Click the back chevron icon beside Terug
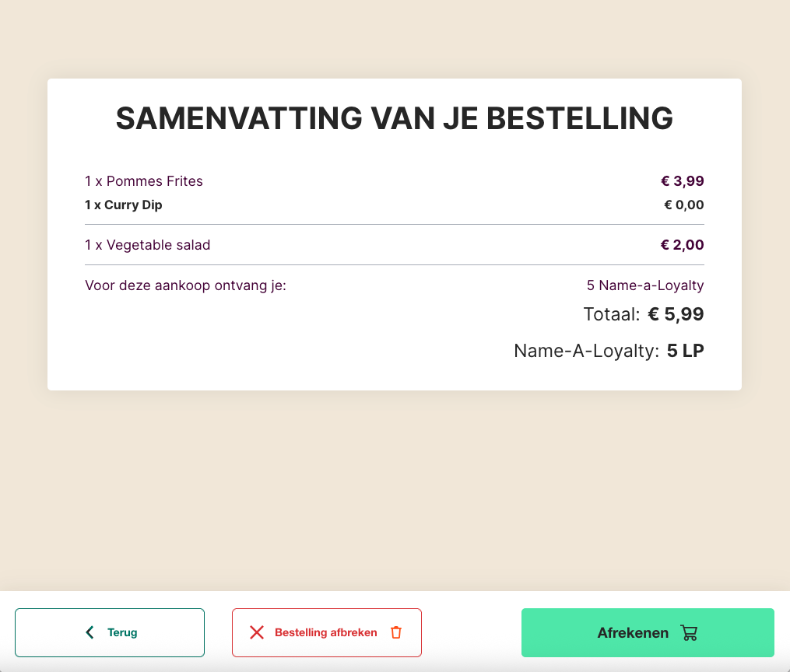Viewport: 790px width, 672px height. tap(90, 632)
